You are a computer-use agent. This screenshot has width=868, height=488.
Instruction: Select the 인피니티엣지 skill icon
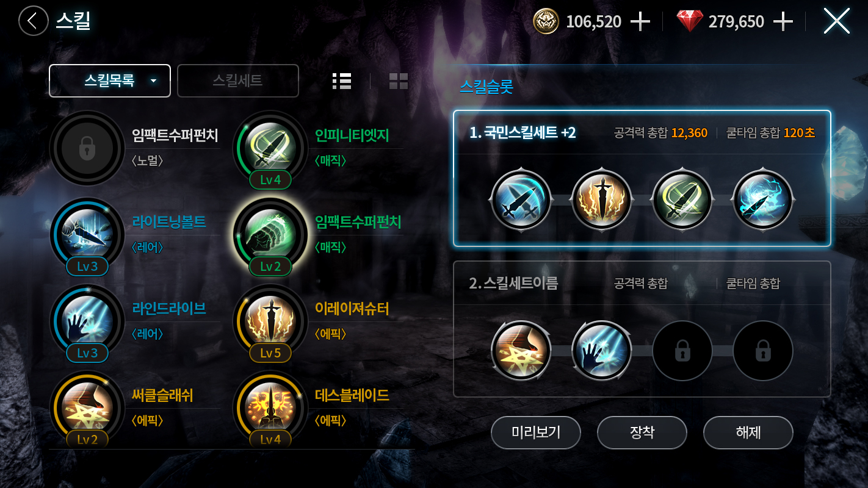(x=270, y=148)
